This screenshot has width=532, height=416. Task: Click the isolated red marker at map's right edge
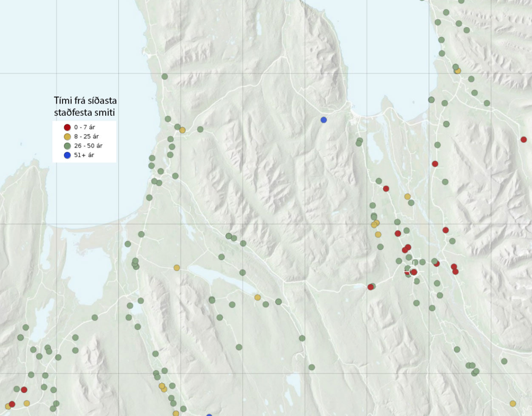[523, 140]
